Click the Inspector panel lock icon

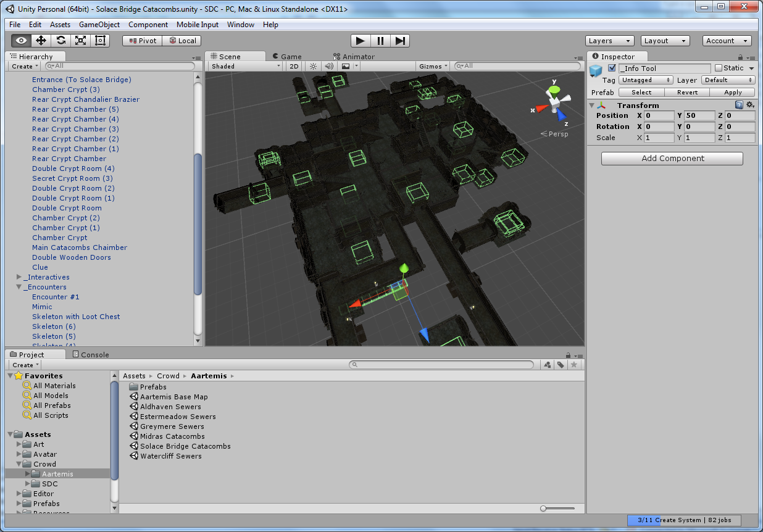(x=740, y=57)
